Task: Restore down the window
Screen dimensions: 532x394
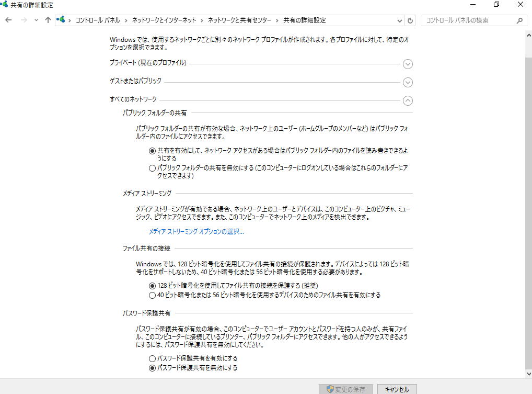Action: coord(496,5)
